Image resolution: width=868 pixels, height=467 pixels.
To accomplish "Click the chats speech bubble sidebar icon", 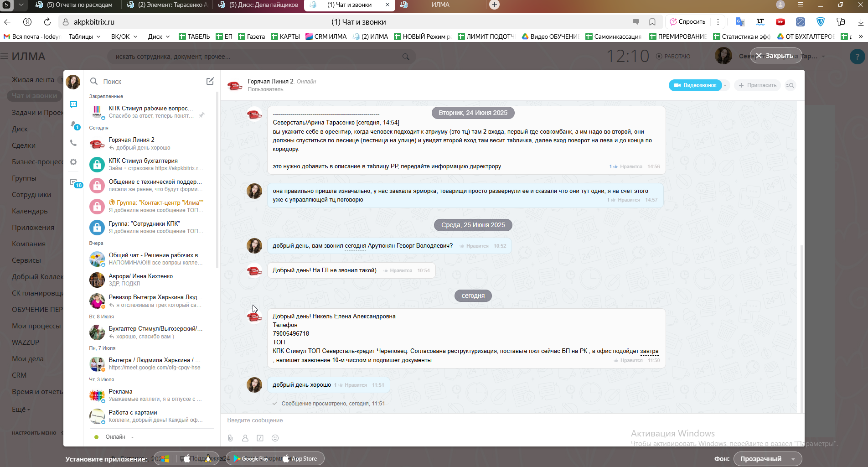I will tap(73, 104).
